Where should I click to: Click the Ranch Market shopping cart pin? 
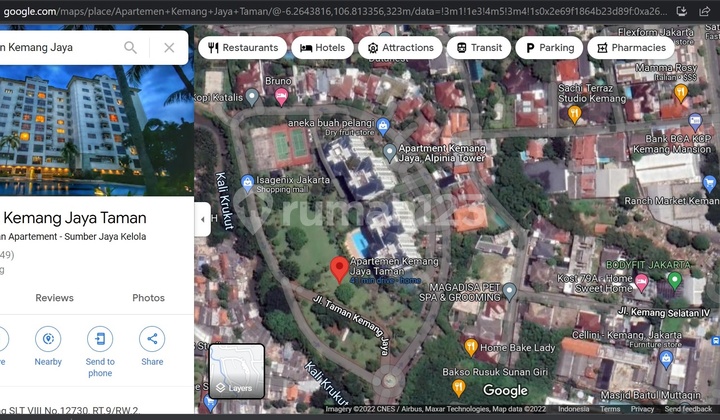click(x=709, y=184)
